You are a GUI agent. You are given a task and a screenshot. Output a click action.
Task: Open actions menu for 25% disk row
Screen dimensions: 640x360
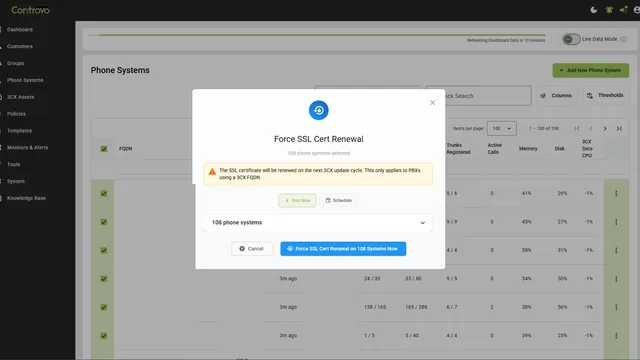pyautogui.click(x=616, y=336)
